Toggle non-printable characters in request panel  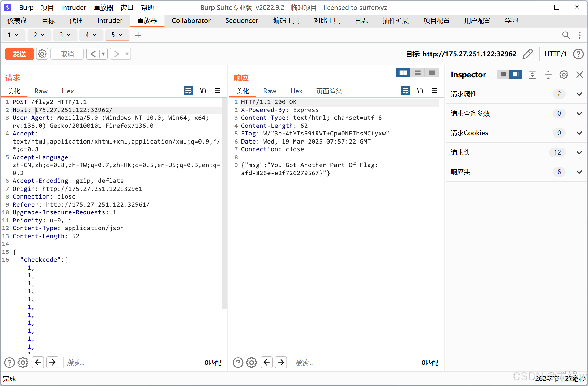pyautogui.click(x=203, y=91)
